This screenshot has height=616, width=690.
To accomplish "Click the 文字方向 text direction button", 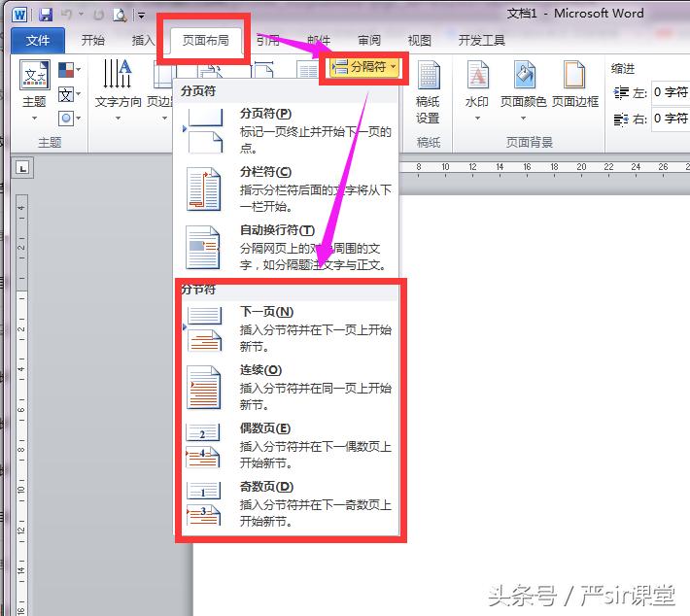I will point(118,85).
